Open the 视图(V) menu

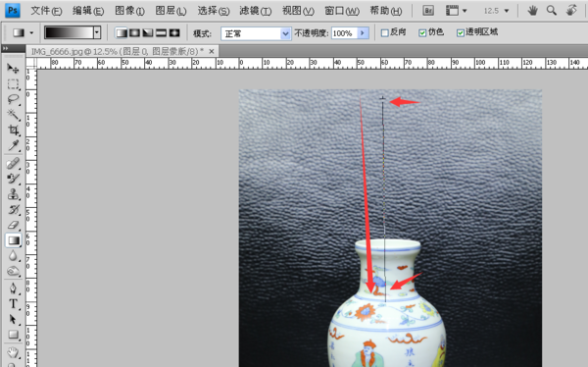[298, 11]
